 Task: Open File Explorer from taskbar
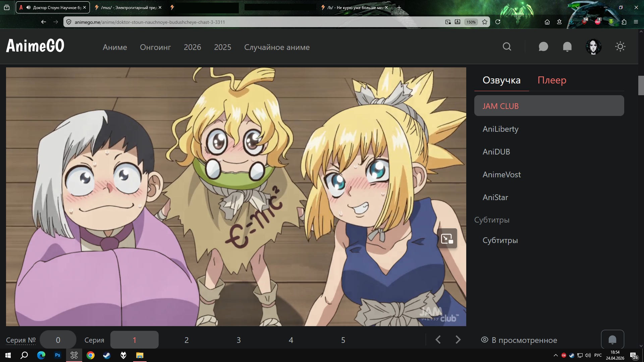click(x=140, y=355)
